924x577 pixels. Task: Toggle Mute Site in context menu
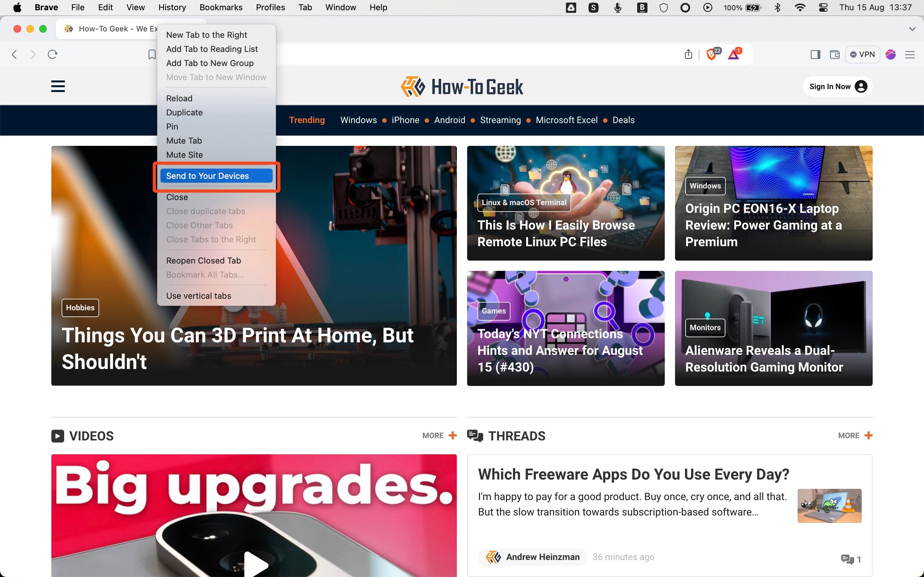click(184, 155)
